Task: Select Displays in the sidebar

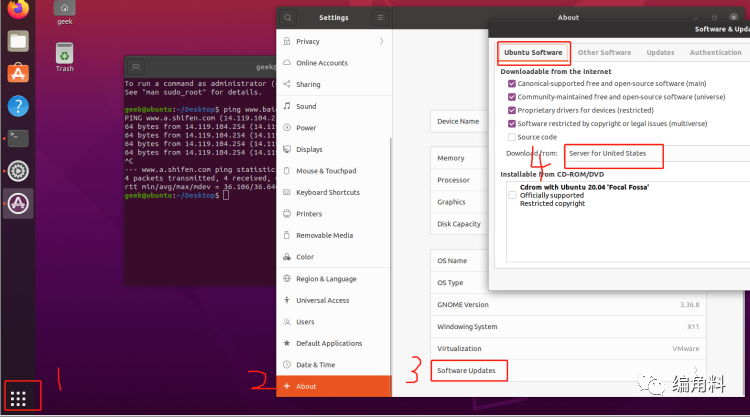Action: click(333, 149)
